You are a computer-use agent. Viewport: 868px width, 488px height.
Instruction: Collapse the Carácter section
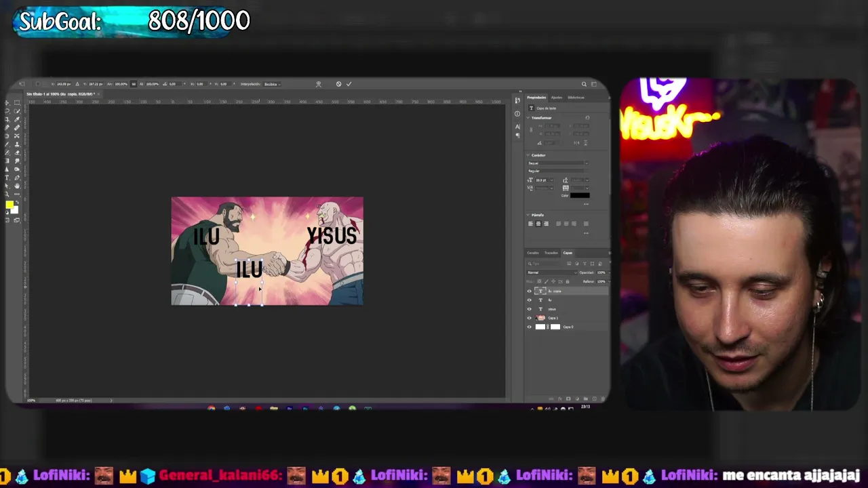pyautogui.click(x=528, y=155)
